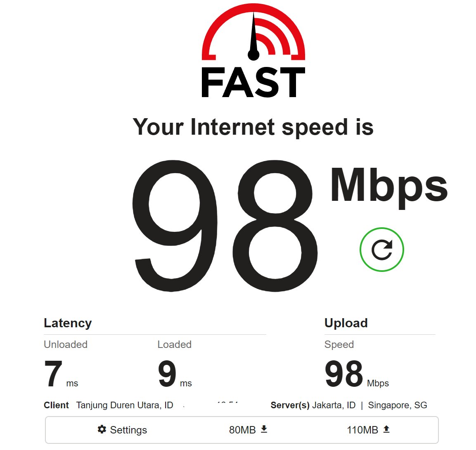Click the Unloaded latency value 7 ms
Image resolution: width=476 pixels, height=450 pixels.
(x=61, y=374)
